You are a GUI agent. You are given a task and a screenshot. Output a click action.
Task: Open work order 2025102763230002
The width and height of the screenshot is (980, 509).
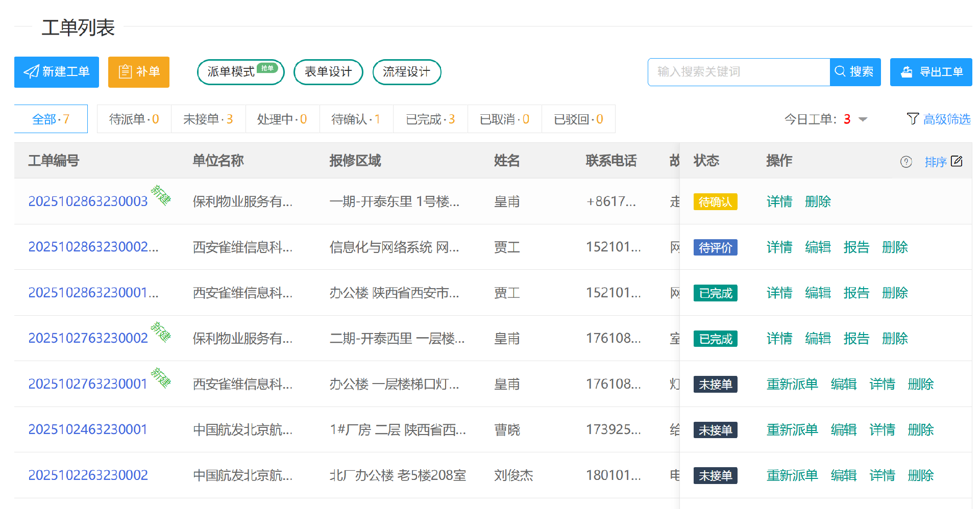[x=88, y=338]
